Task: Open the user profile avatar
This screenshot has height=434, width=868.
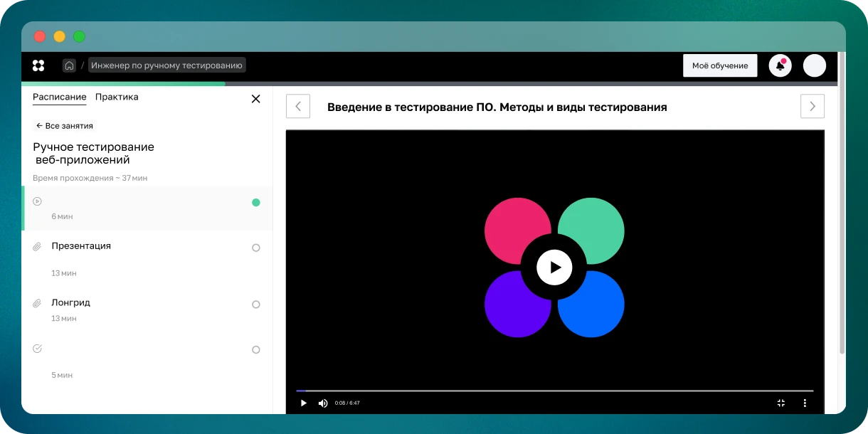Action: click(814, 65)
